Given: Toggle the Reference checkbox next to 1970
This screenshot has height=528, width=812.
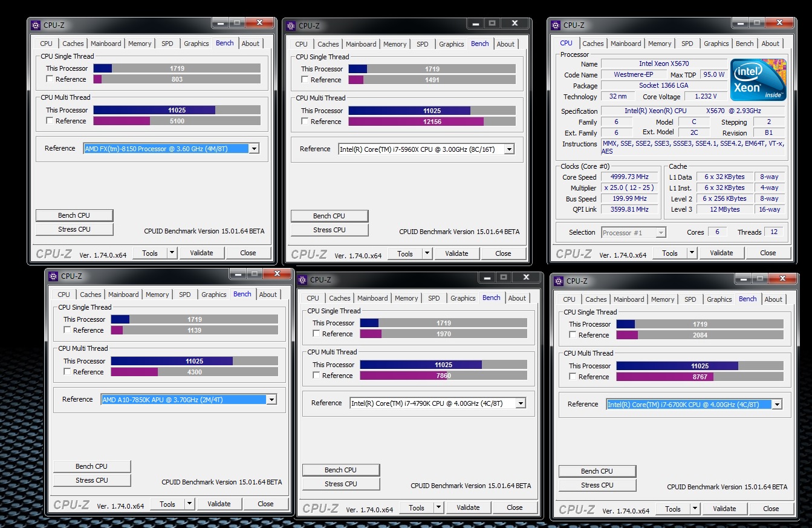Looking at the screenshot, I should (316, 334).
